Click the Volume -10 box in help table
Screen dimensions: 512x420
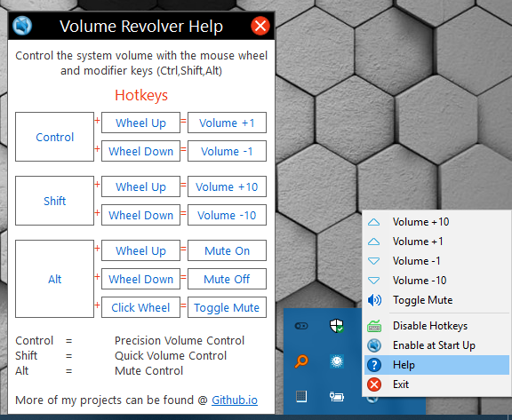click(x=227, y=215)
